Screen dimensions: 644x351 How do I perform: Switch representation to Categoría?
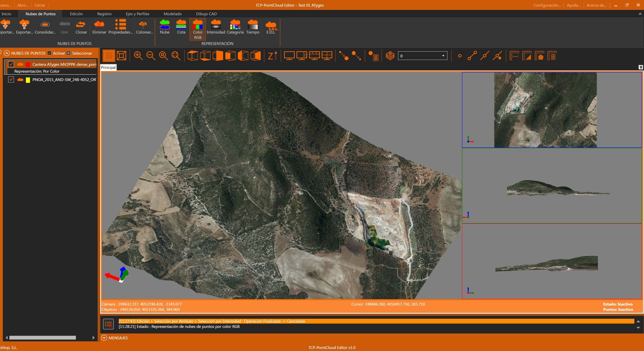[235, 27]
